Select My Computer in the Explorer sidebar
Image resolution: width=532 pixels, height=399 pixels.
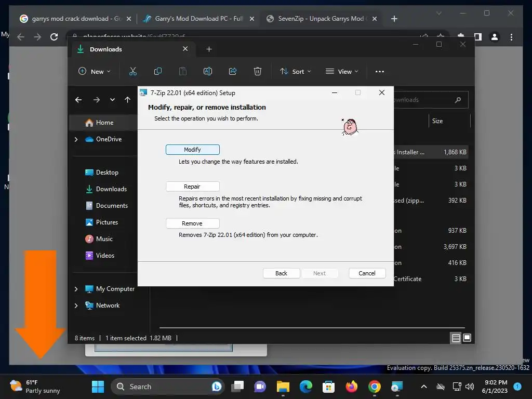[110, 289]
